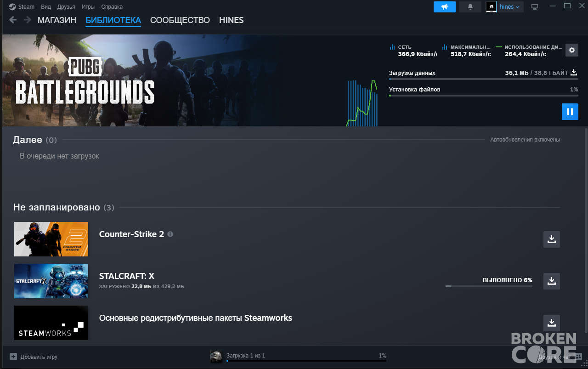588x369 pixels.
Task: Switch to the МАГАЗИН tab
Action: pyautogui.click(x=57, y=20)
